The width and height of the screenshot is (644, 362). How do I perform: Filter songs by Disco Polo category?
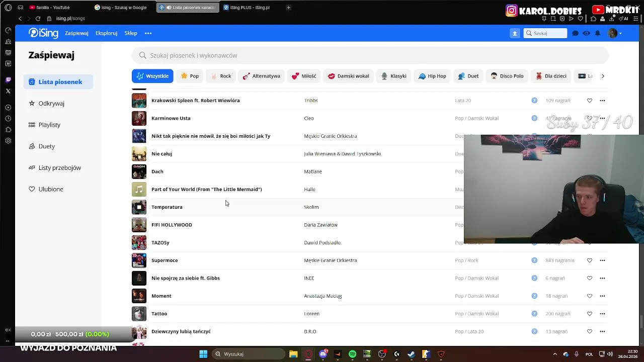pyautogui.click(x=507, y=76)
